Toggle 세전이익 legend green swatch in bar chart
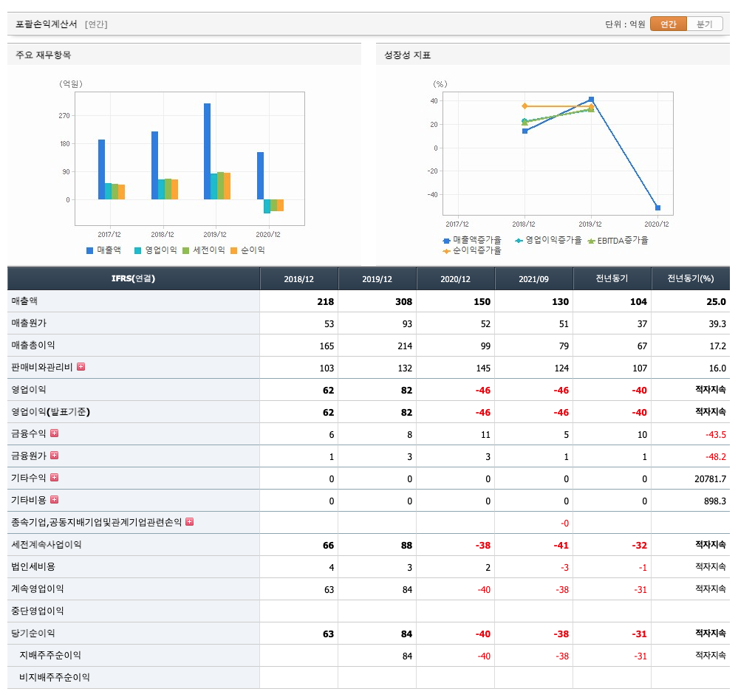This screenshot has height=700, width=738. pos(185,251)
